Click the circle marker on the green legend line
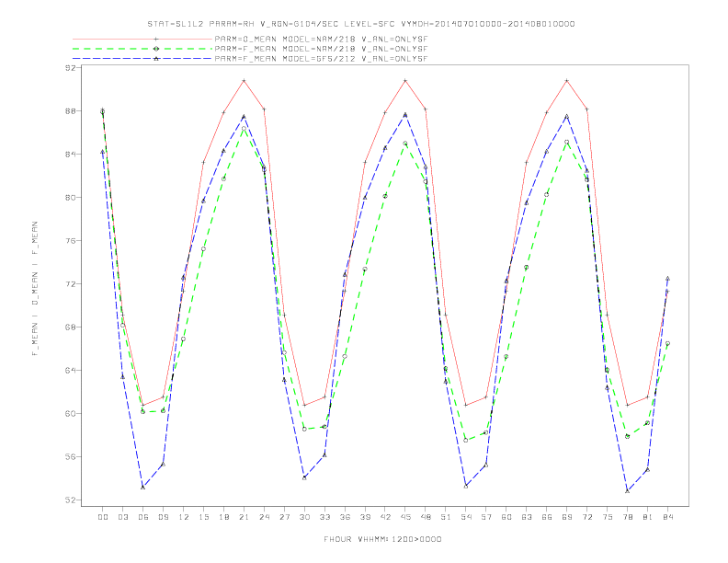The height and width of the screenshot is (563, 728). coord(156,49)
